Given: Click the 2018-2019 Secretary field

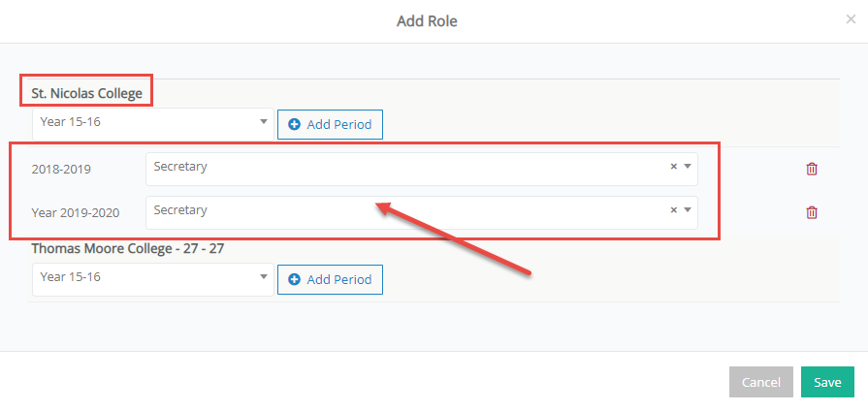Looking at the screenshot, I should tap(421, 170).
